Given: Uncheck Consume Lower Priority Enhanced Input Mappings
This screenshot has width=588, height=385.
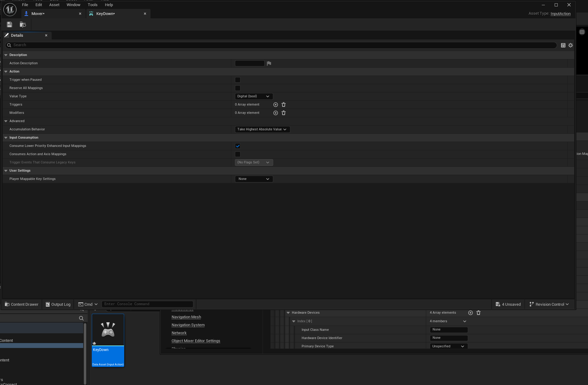Looking at the screenshot, I should (238, 146).
